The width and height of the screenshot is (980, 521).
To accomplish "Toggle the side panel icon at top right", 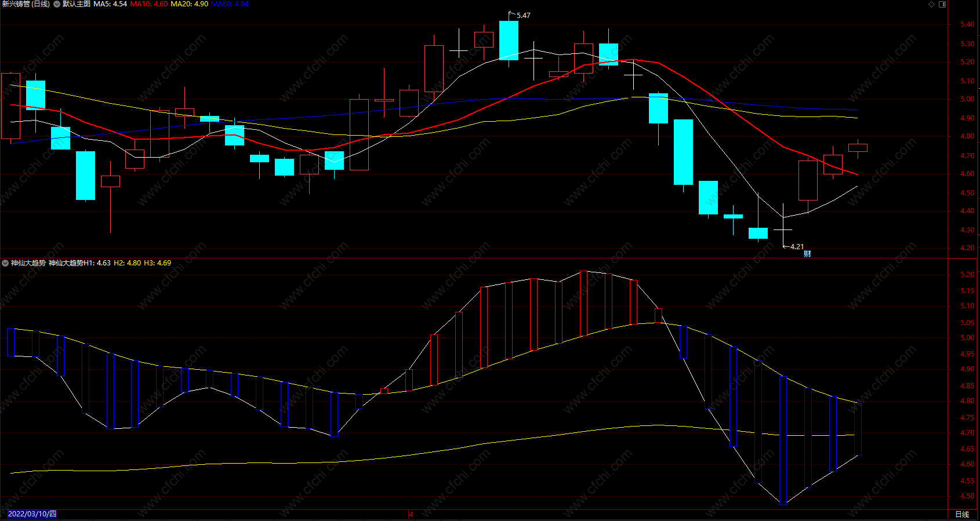I will pyautogui.click(x=942, y=4).
